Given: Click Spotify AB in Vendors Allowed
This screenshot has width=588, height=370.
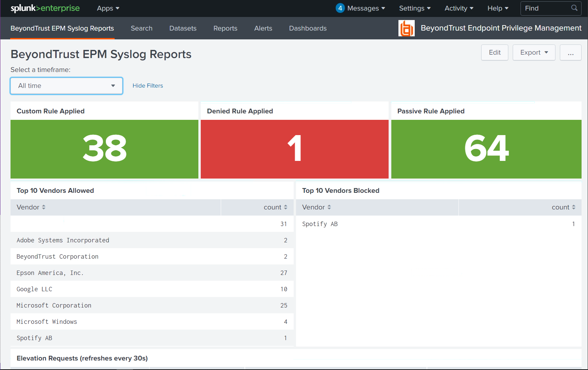Looking at the screenshot, I should (x=34, y=338).
